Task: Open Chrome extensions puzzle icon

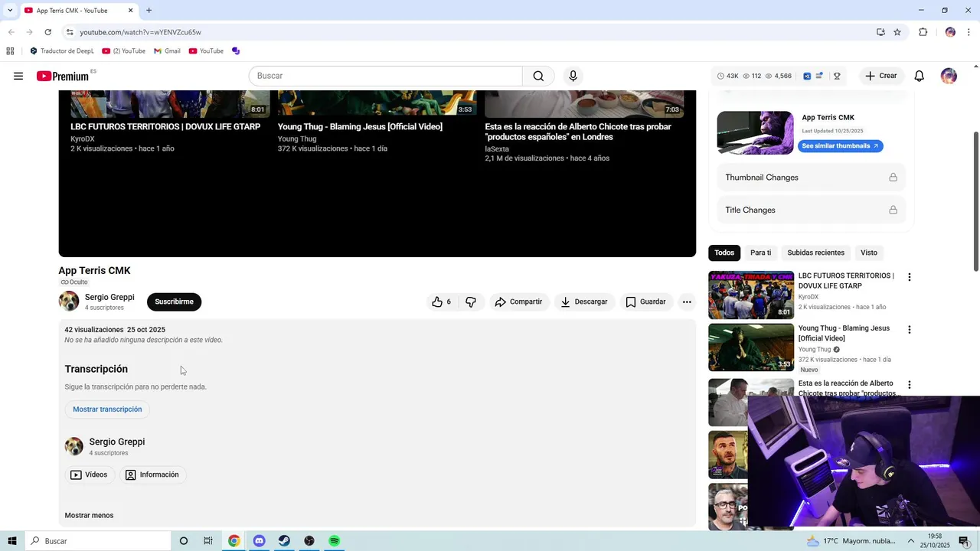Action: 923,32
